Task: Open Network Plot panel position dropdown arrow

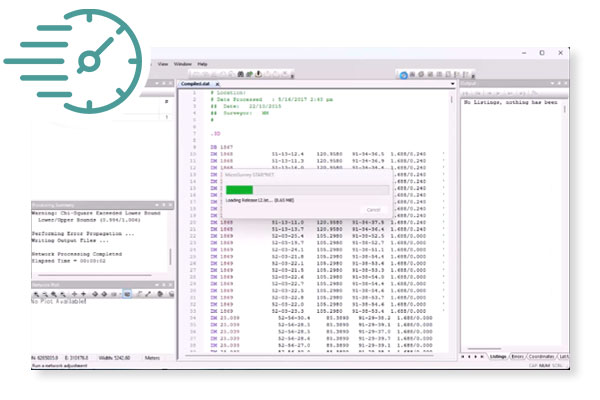Action: [x=158, y=283]
